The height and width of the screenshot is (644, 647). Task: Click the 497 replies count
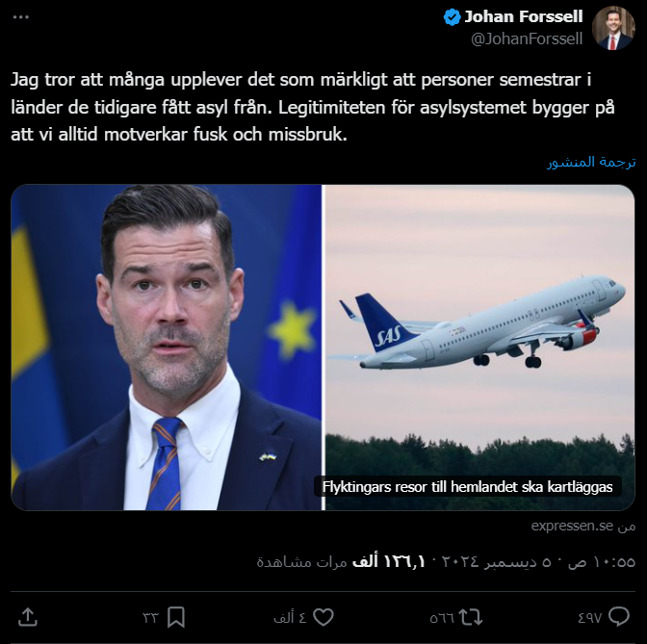tap(589, 618)
